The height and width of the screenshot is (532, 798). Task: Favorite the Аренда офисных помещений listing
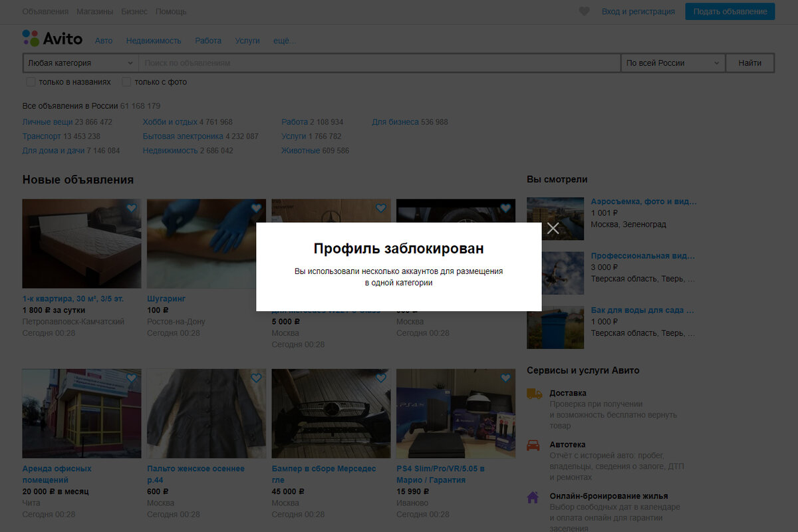[131, 378]
